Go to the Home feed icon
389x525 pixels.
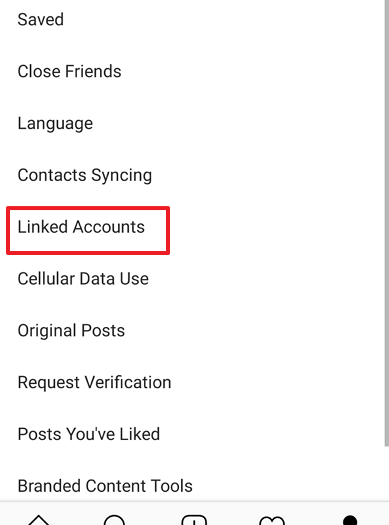point(39,520)
